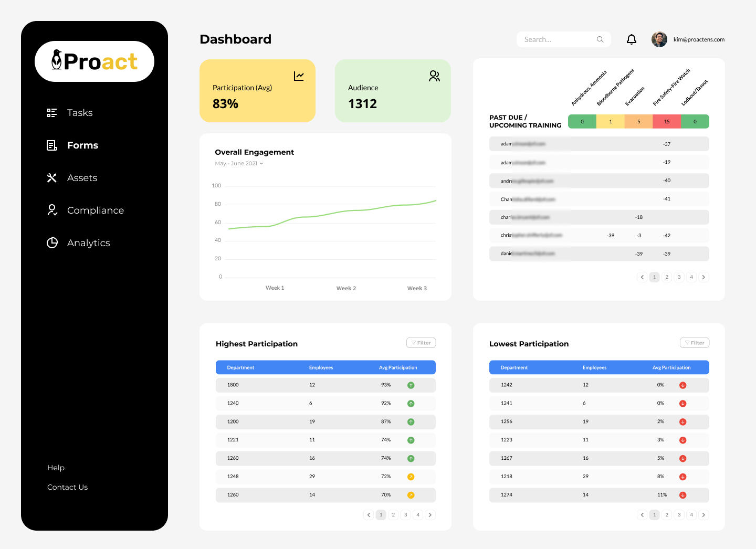Click inside the Search input field

[556, 39]
